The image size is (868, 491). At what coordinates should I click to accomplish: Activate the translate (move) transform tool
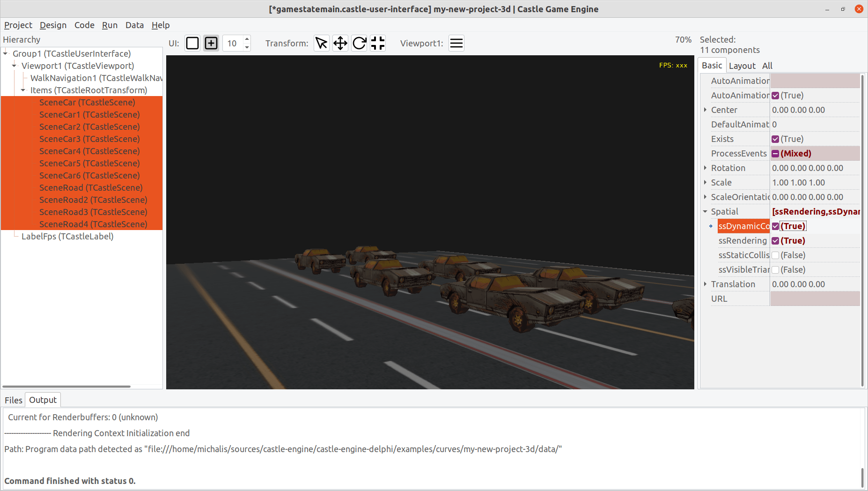[x=340, y=43]
